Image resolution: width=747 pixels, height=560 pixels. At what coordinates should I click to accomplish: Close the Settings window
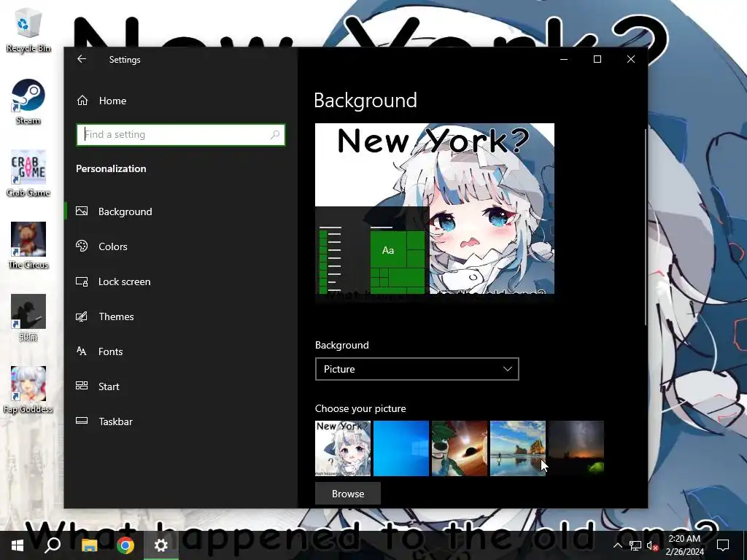click(x=631, y=59)
